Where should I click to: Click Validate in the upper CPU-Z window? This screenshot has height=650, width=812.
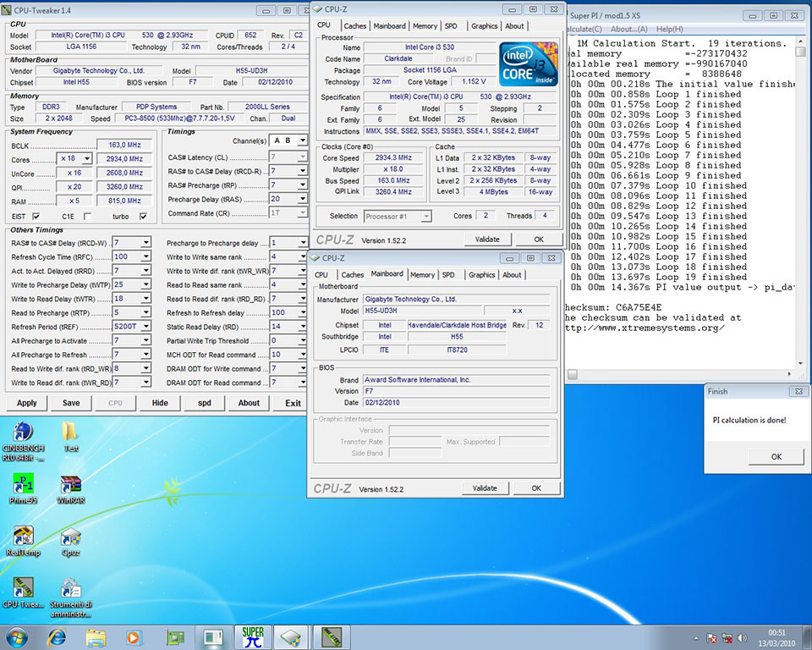[487, 240]
